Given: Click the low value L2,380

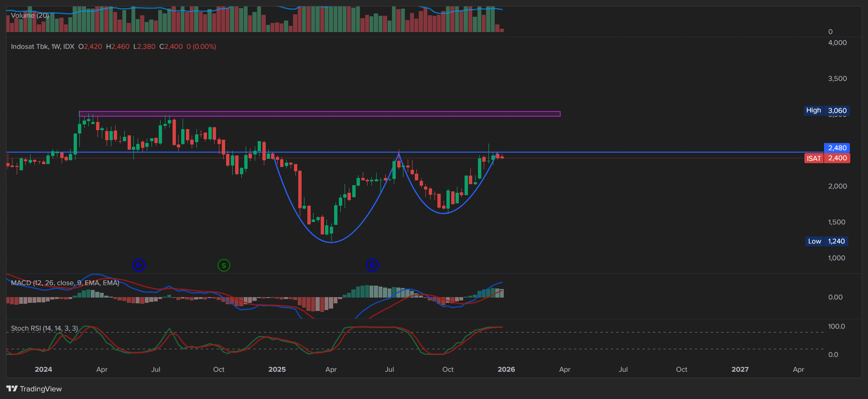Looking at the screenshot, I should [144, 46].
